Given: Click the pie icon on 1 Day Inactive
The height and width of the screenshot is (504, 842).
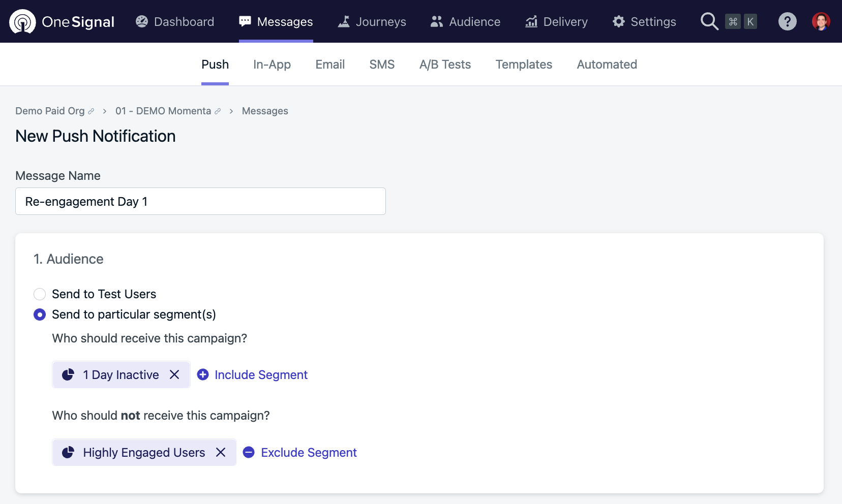Looking at the screenshot, I should click(x=68, y=374).
